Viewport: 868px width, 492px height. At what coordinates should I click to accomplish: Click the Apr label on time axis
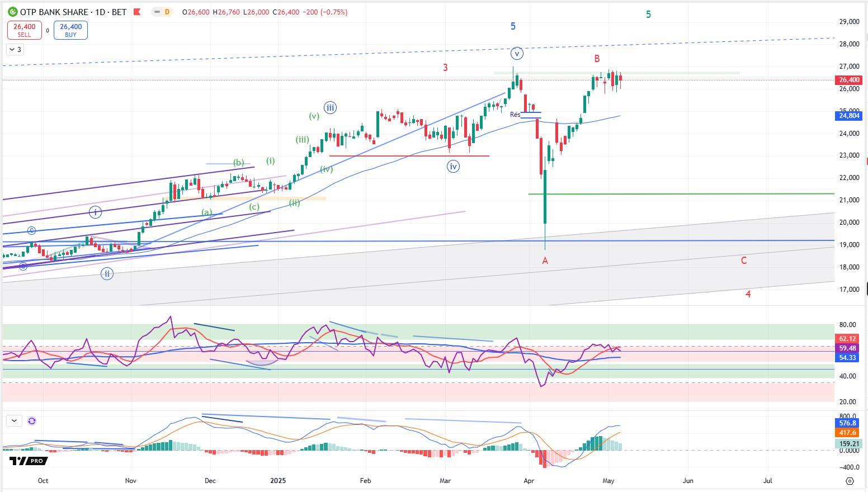(x=529, y=481)
